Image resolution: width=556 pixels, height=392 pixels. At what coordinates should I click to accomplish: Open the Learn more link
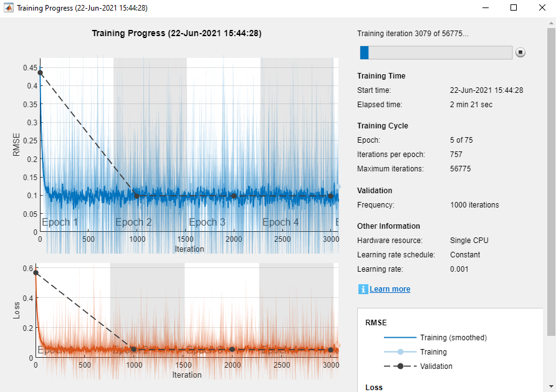pos(390,289)
